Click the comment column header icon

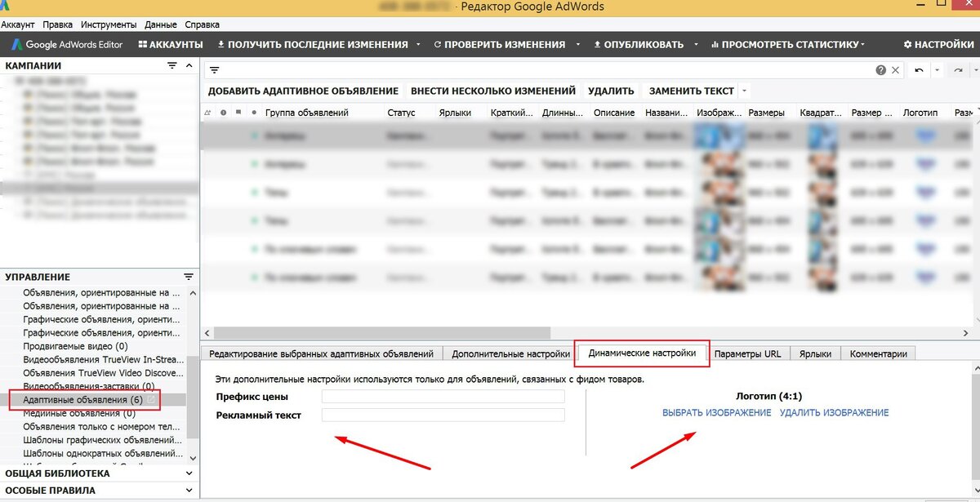click(x=238, y=113)
